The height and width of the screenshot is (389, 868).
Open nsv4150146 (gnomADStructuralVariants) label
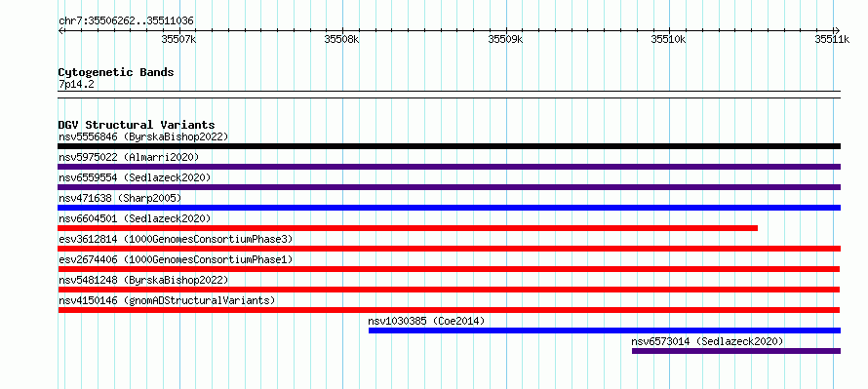pos(167,300)
